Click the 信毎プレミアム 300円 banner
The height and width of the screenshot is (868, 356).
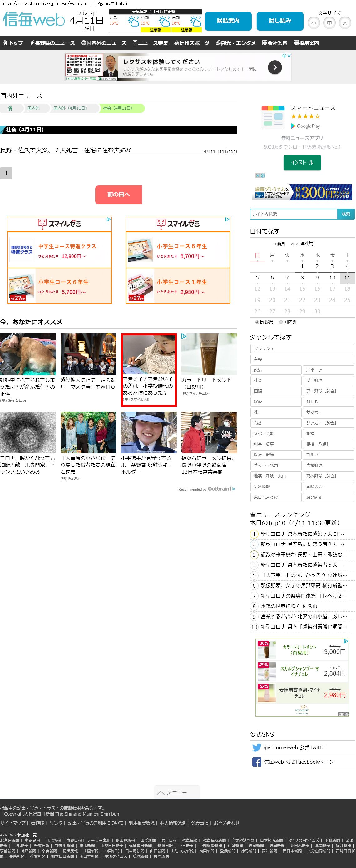(x=302, y=192)
